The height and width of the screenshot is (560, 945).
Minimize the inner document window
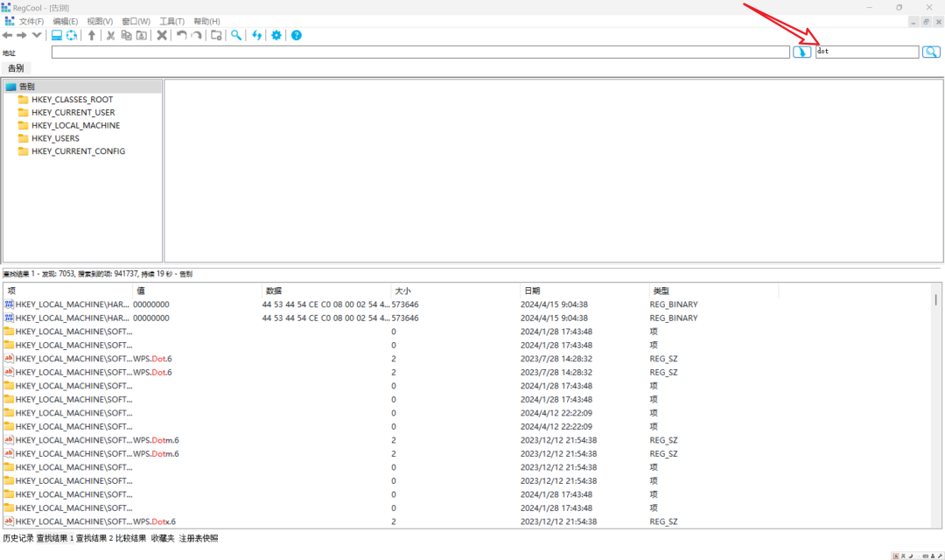tap(913, 22)
